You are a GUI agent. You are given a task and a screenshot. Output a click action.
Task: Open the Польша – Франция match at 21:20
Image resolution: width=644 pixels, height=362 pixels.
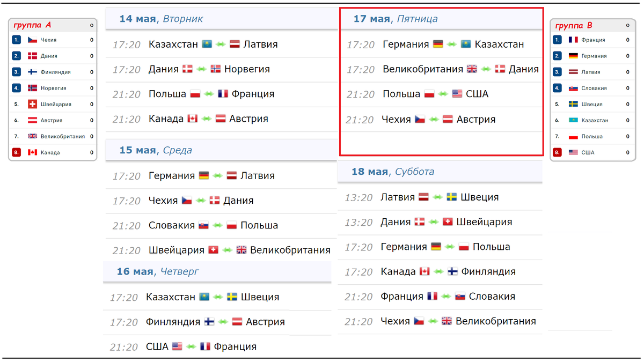[218, 94]
